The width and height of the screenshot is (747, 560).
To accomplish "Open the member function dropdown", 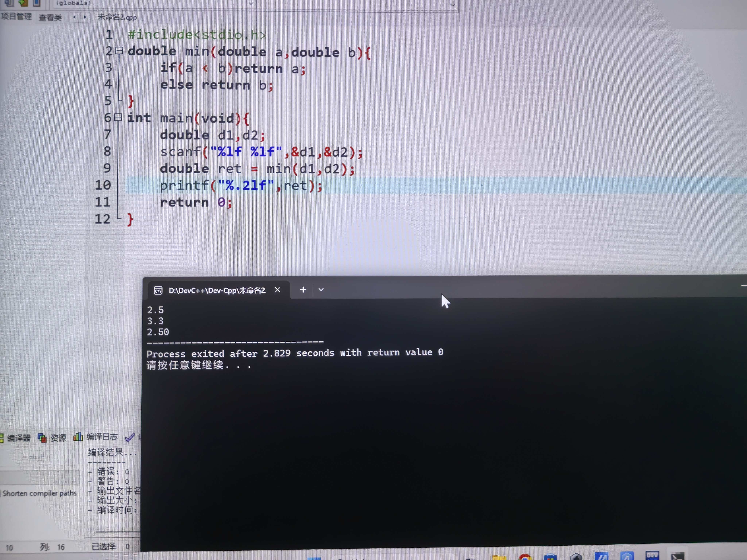I will pyautogui.click(x=452, y=5).
